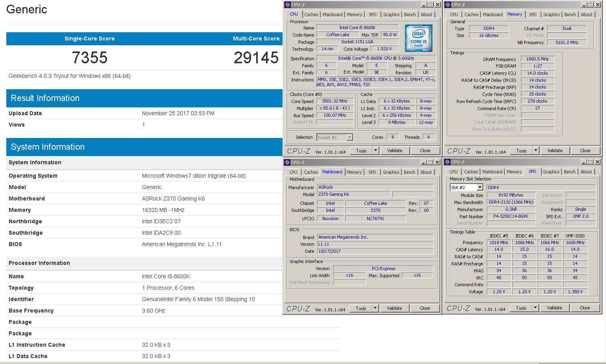
Task: Click the Core Voltage 1.520 V value
Action: coord(384,49)
